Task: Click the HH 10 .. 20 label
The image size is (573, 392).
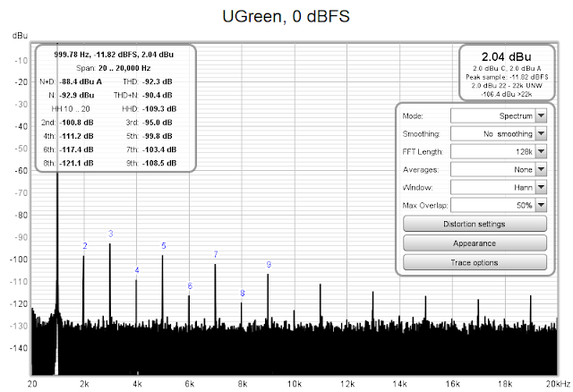Action: pyautogui.click(x=71, y=109)
